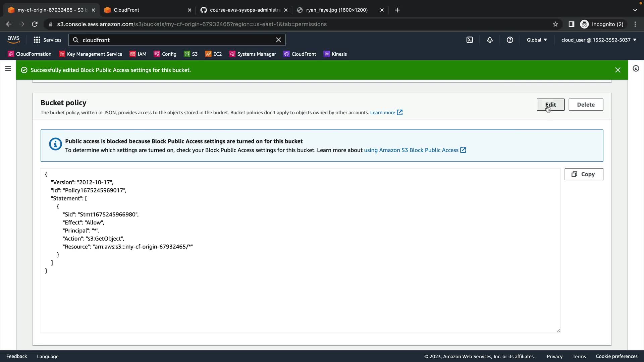Image resolution: width=644 pixels, height=362 pixels.
Task: Expand the cloud_user account menu
Action: [x=599, y=40]
